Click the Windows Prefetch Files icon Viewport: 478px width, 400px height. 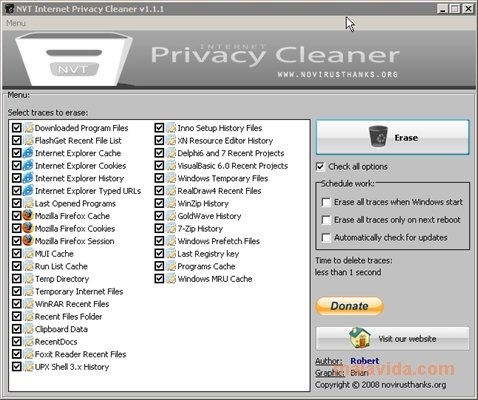pos(171,241)
